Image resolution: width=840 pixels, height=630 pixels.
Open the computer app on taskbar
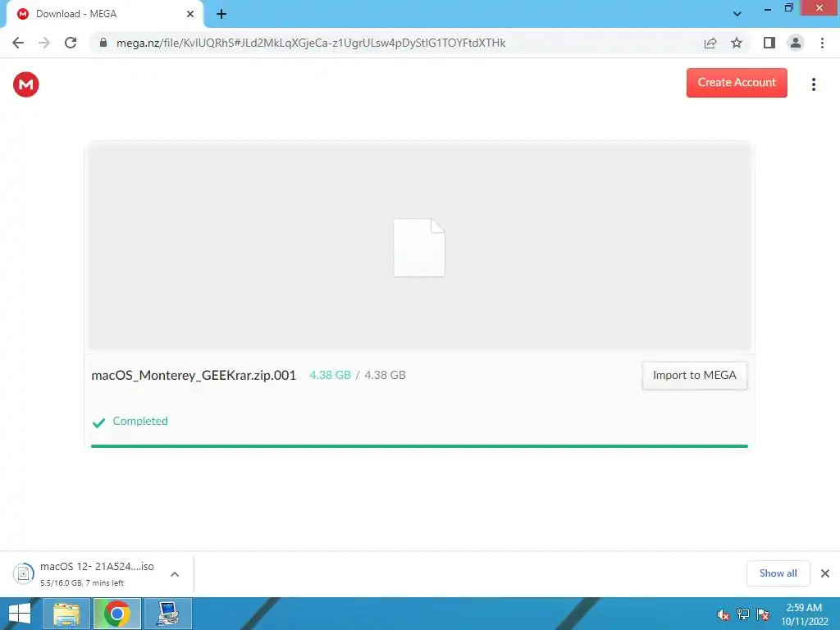(168, 614)
